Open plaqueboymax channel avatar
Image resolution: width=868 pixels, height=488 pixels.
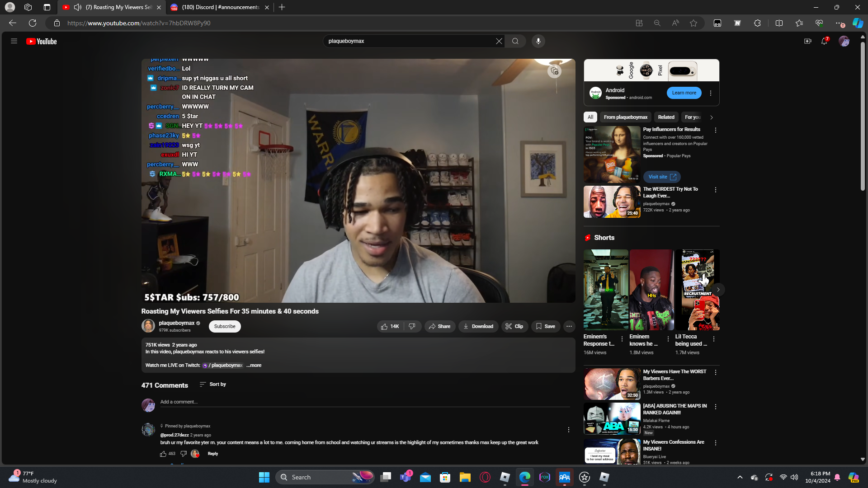pos(148,326)
